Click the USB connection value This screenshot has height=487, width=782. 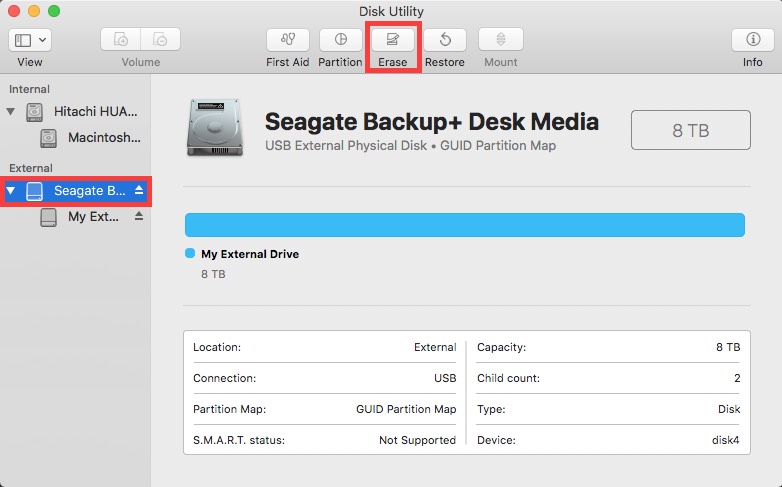tap(445, 378)
